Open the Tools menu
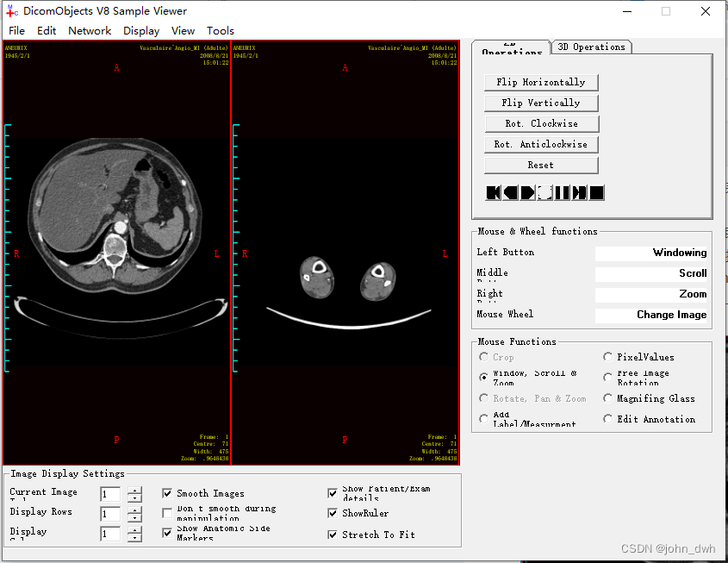 tap(221, 30)
